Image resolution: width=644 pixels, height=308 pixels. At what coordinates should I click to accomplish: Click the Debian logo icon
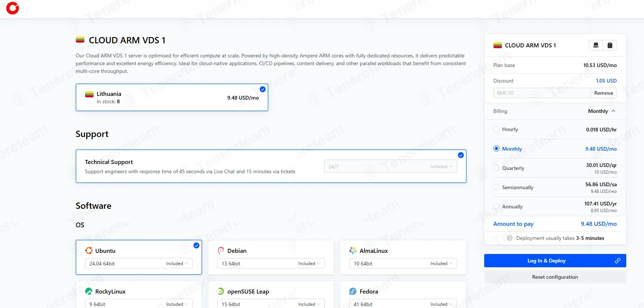point(221,251)
